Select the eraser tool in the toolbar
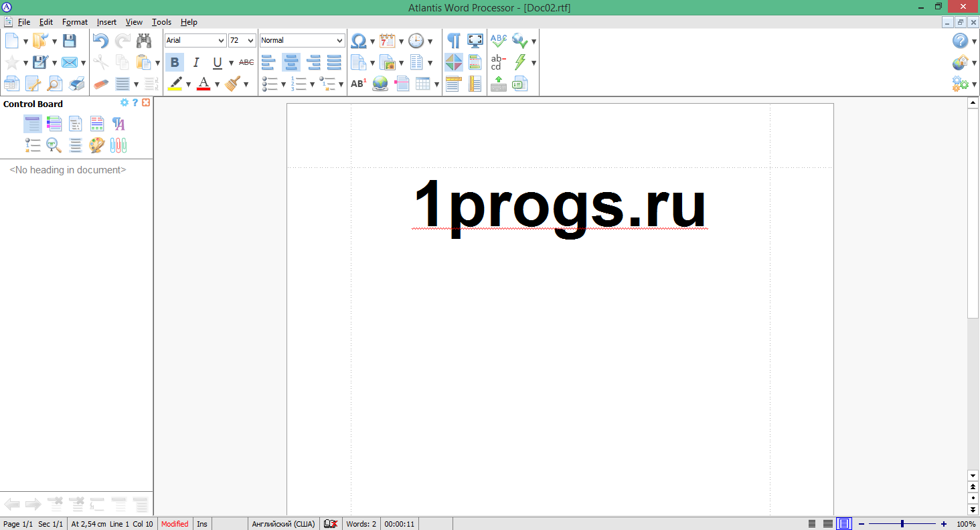980x530 pixels. (x=102, y=84)
